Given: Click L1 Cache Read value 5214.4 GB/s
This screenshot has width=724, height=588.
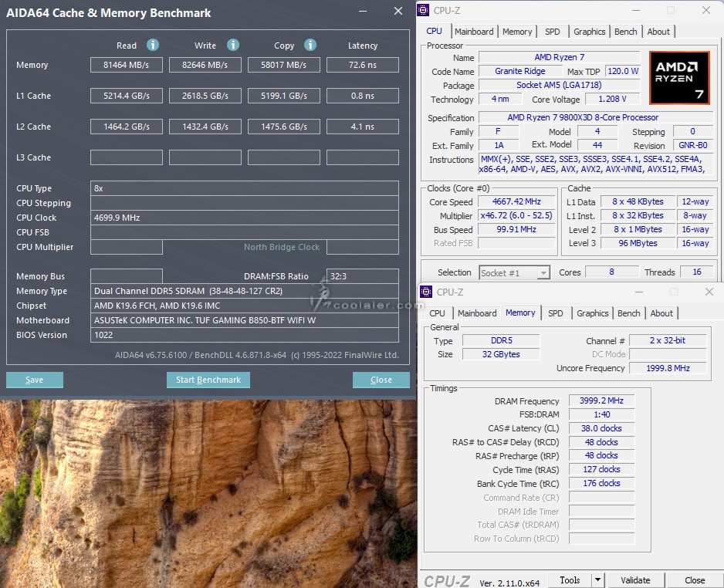Looking at the screenshot, I should coord(126,96).
